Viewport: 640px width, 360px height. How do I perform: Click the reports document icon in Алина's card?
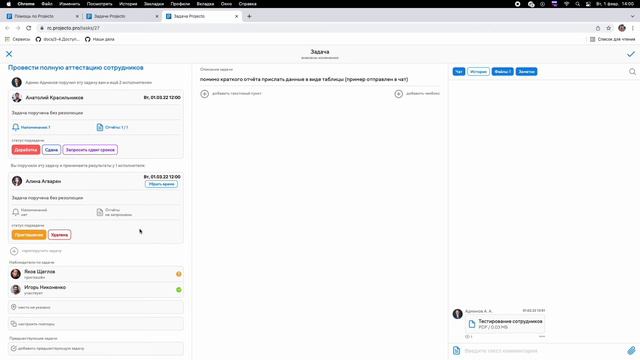(100, 212)
